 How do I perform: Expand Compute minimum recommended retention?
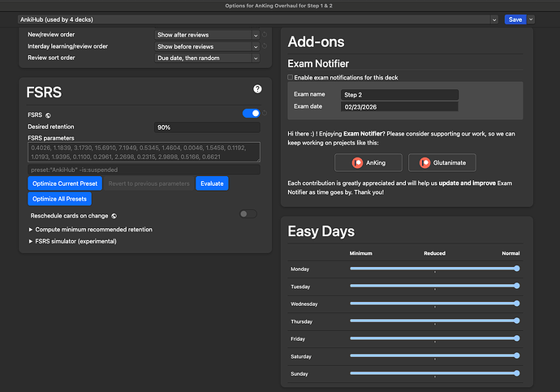point(91,230)
